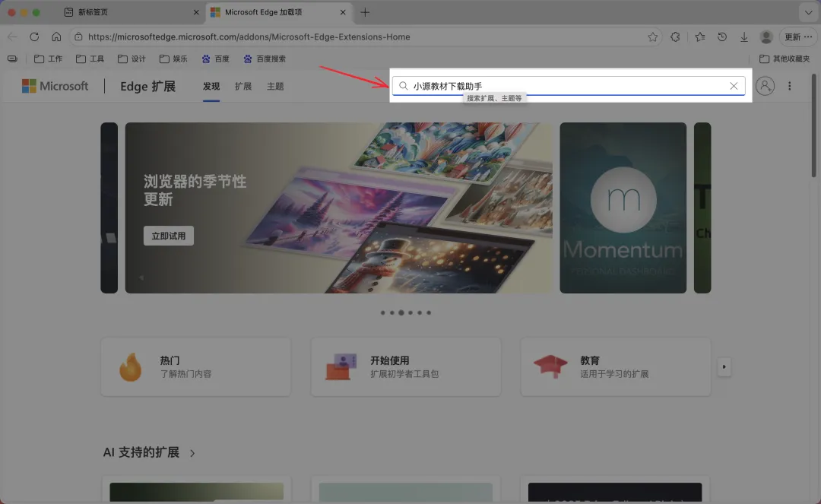Click the address bar URL
The width and height of the screenshot is (821, 504).
click(249, 36)
